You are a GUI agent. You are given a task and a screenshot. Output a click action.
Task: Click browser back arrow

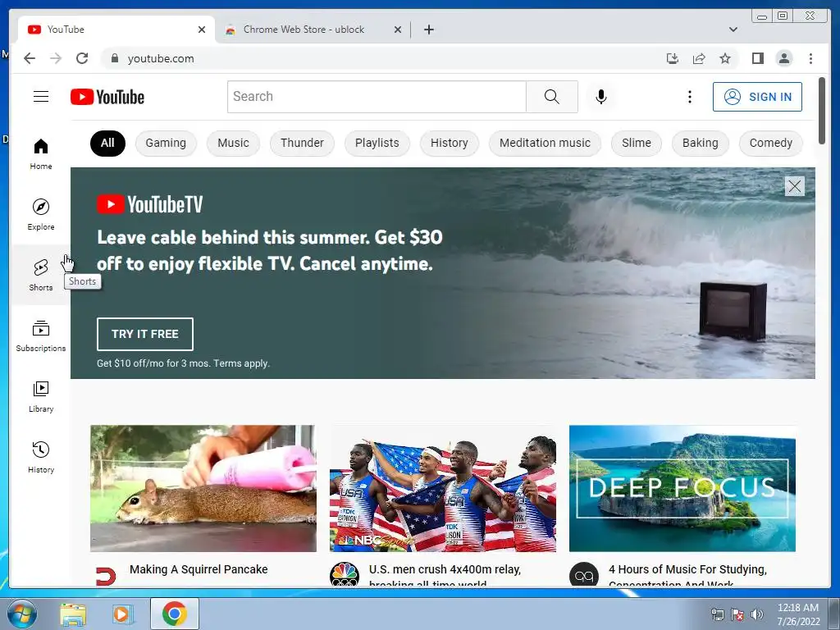click(x=30, y=58)
